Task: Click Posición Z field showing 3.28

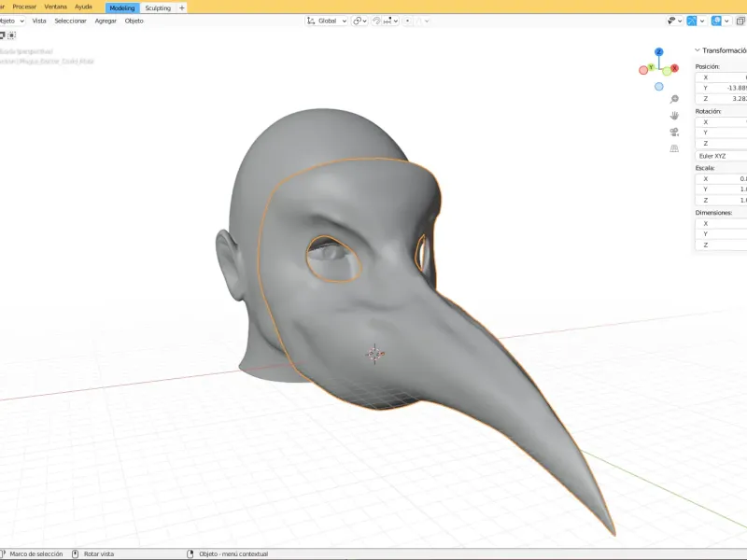Action: click(x=721, y=99)
